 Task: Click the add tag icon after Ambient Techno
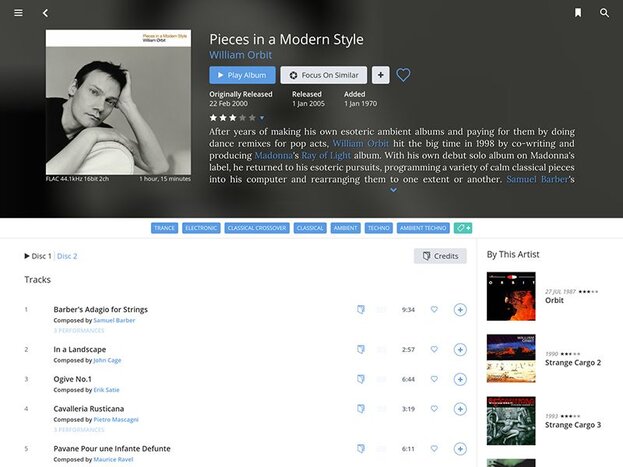463,228
